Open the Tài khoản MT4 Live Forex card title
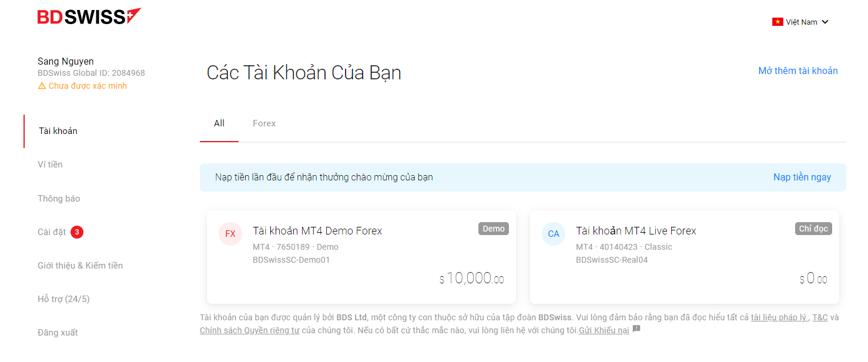Screen dimensions: 868x362 coord(636,231)
